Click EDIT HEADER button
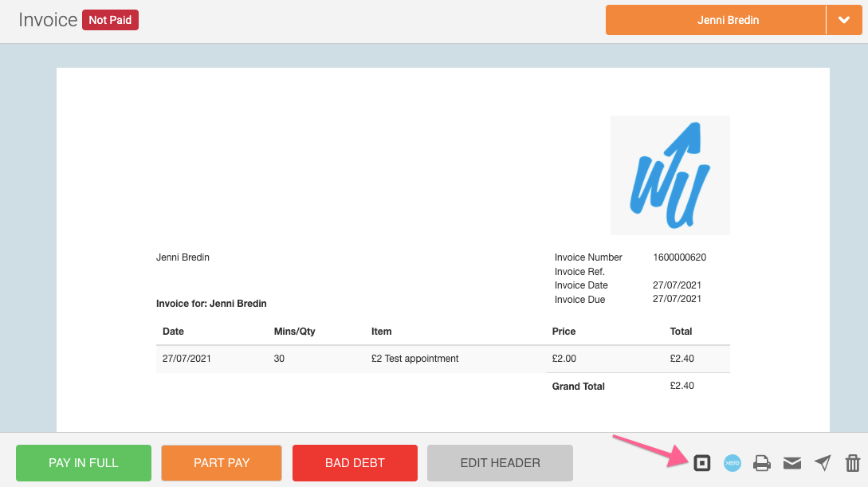This screenshot has width=868, height=487. coord(500,463)
